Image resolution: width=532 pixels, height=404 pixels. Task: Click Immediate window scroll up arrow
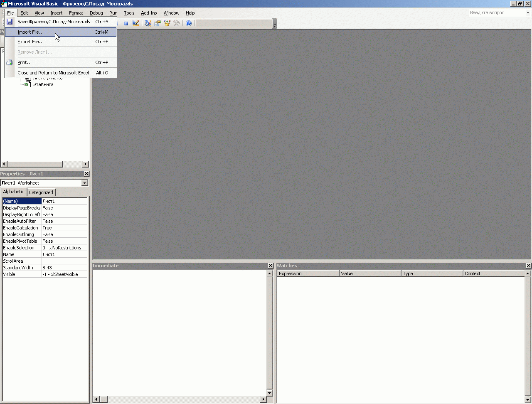[269, 273]
